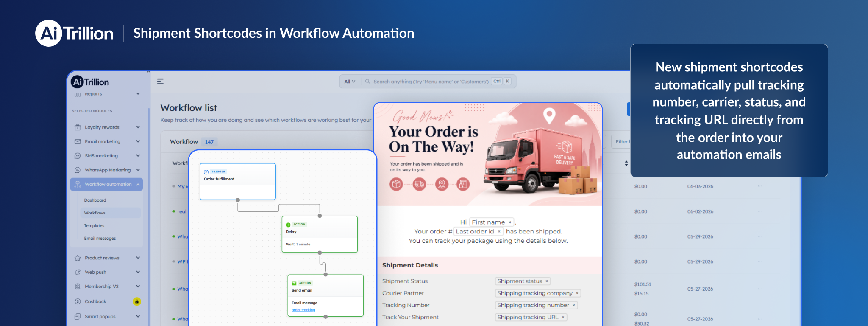868x326 pixels.
Task: Select the Delay action node
Action: point(320,234)
